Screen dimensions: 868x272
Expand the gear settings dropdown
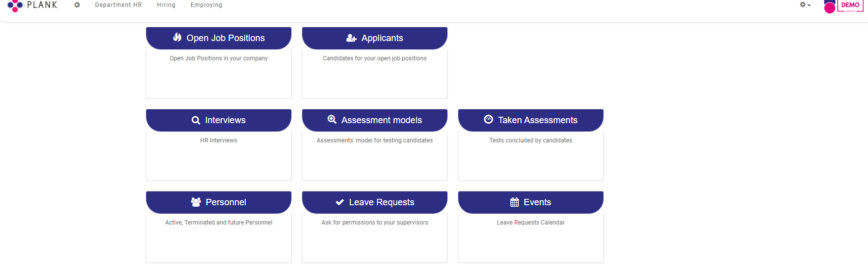click(805, 5)
